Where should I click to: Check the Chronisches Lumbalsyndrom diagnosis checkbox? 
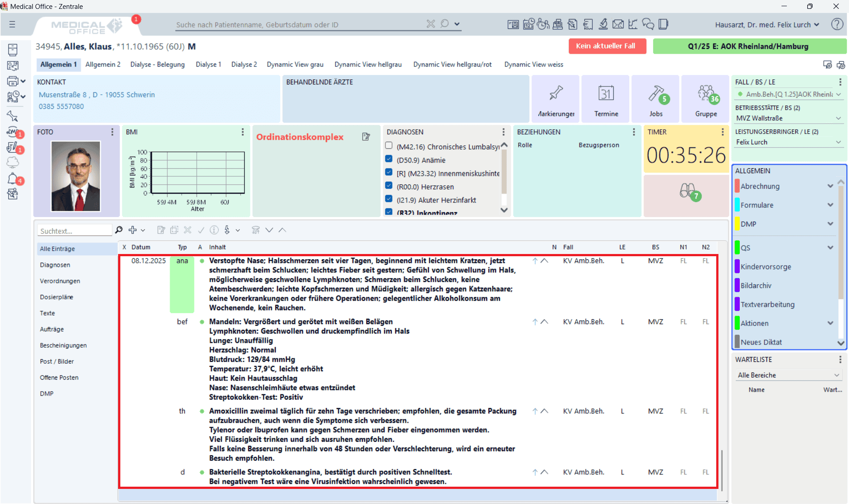pos(389,146)
